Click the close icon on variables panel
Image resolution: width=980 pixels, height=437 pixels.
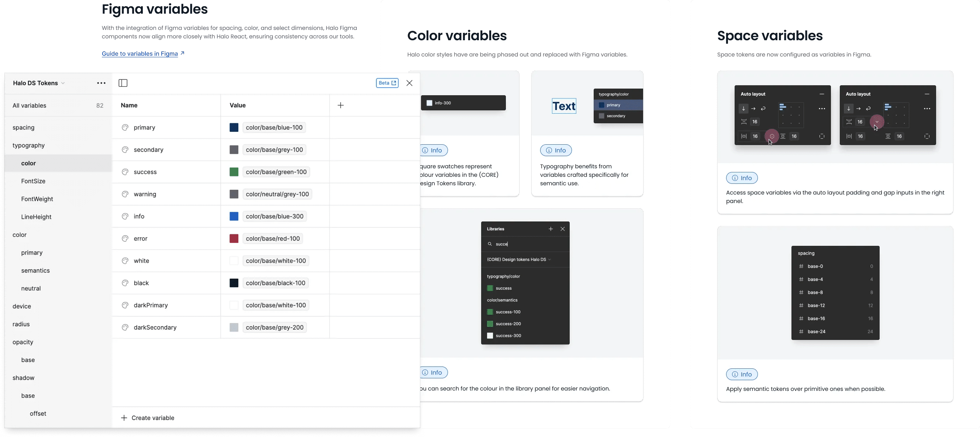click(x=410, y=83)
